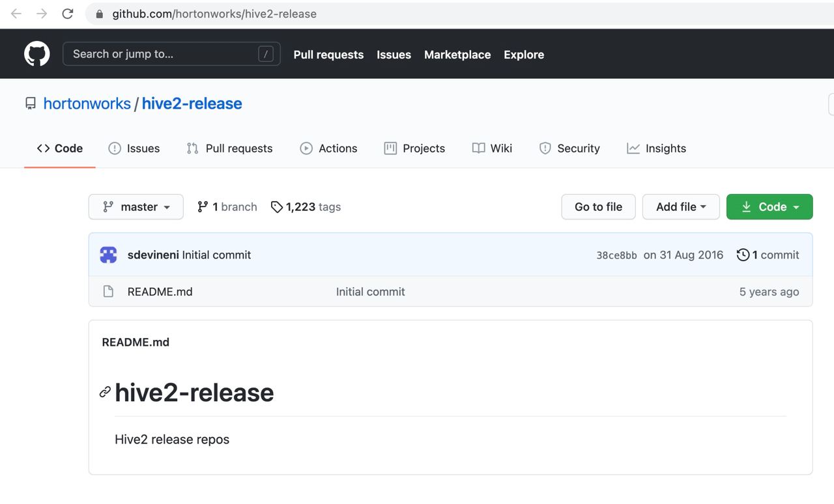Click the 'Hive2 release repos' text
The height and width of the screenshot is (504, 834).
point(172,440)
